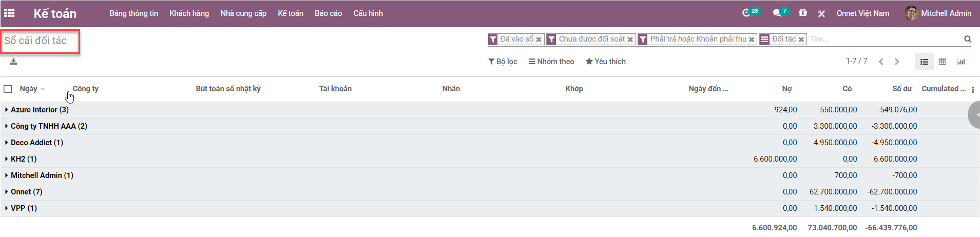Click the search magnifier icon
This screenshot has height=237, width=980.
[x=968, y=39]
